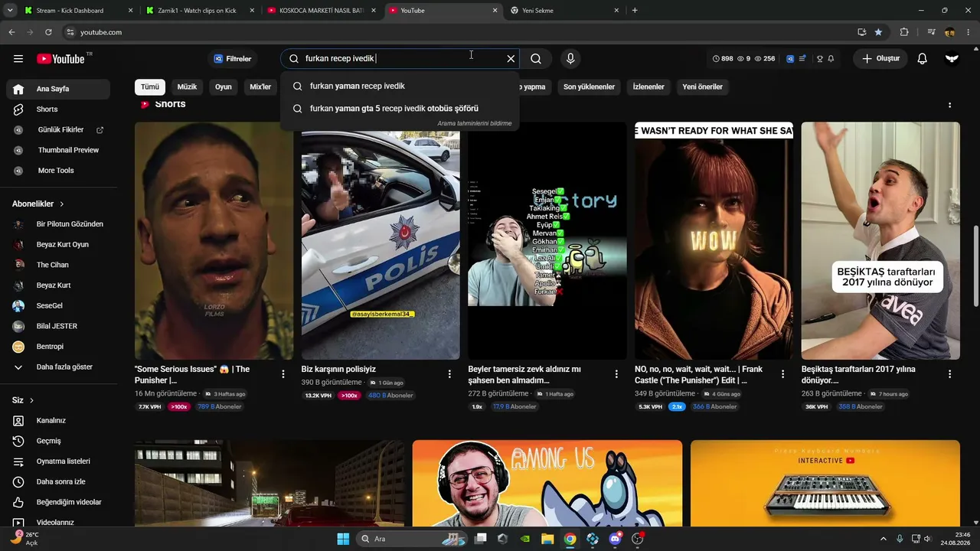This screenshot has height=551, width=980.
Task: Select the Son yüklenenler chip
Action: click(590, 87)
